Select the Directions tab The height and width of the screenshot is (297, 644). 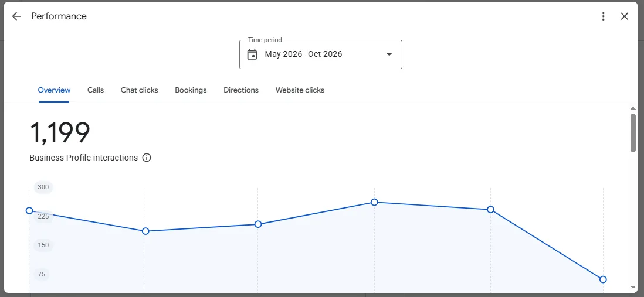241,90
